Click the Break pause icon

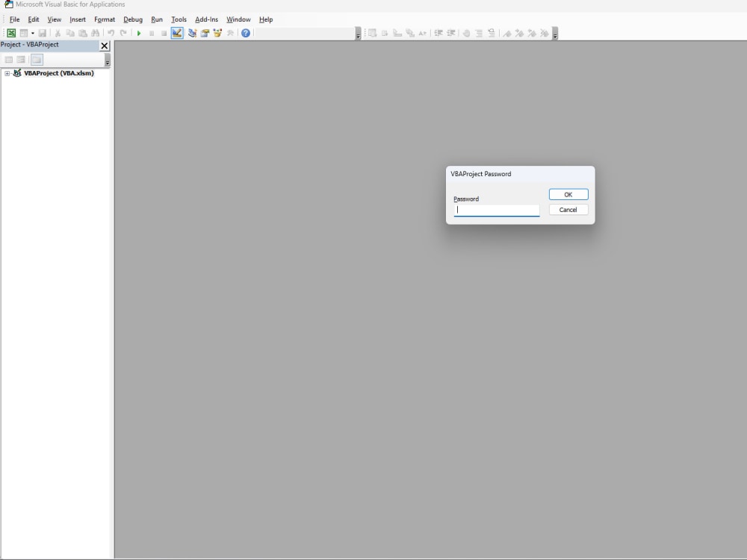pyautogui.click(x=152, y=33)
